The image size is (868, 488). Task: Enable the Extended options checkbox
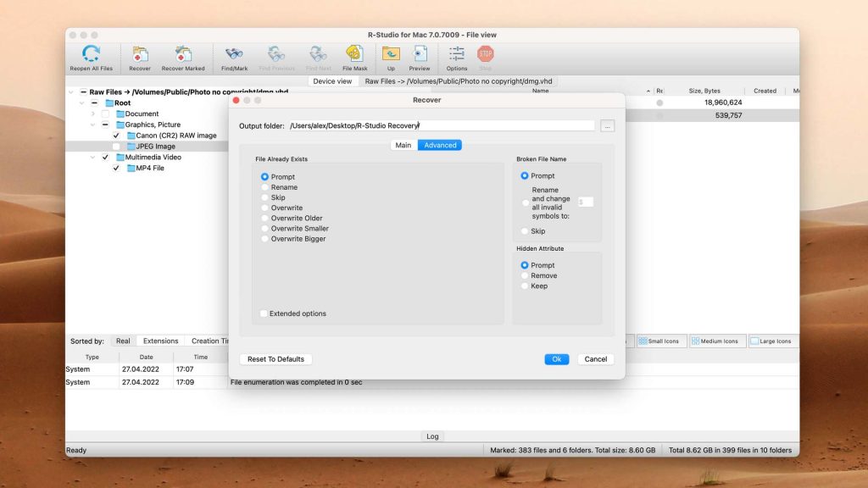[x=263, y=313]
